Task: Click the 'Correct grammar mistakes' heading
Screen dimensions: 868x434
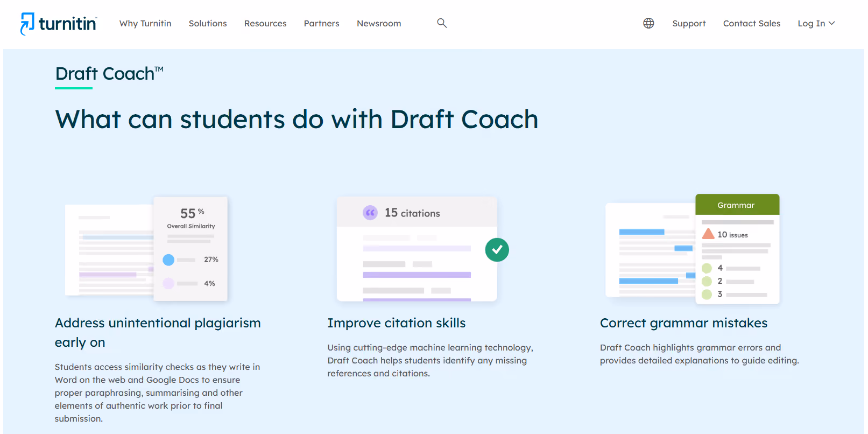Action: (684, 323)
